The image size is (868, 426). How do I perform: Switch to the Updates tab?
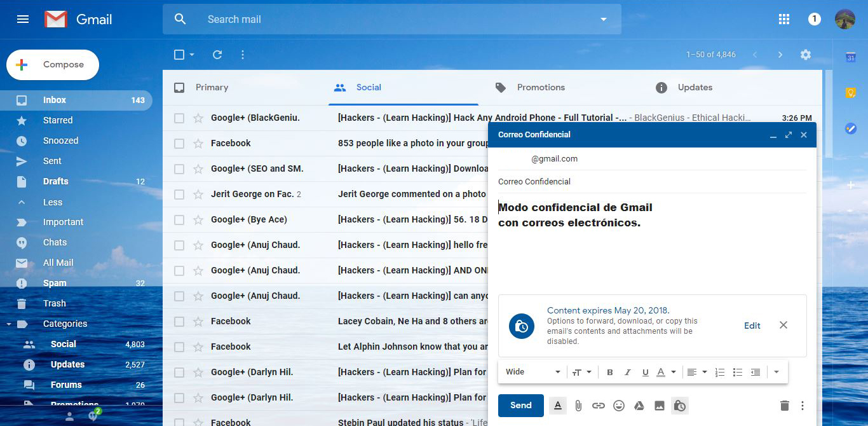coord(695,87)
